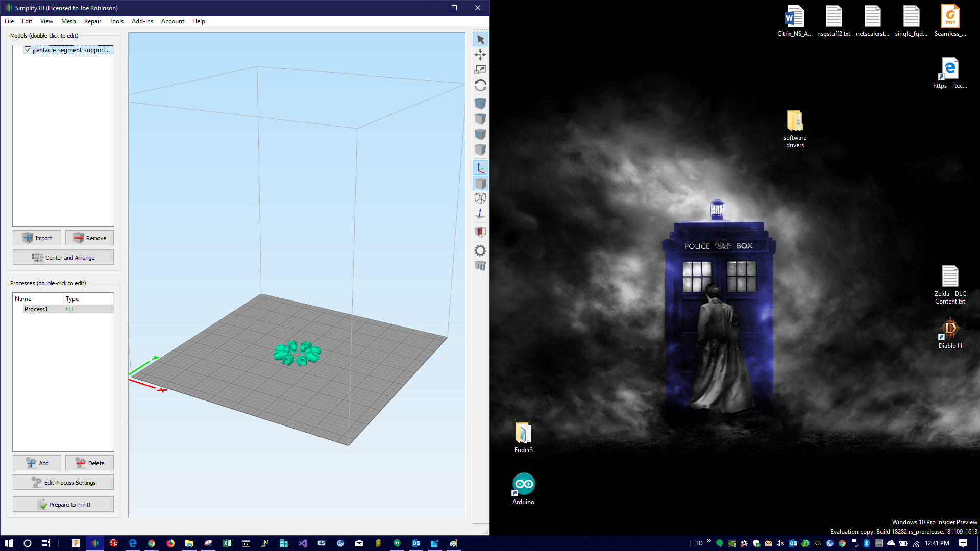
Task: Remove the selected model
Action: tap(89, 238)
